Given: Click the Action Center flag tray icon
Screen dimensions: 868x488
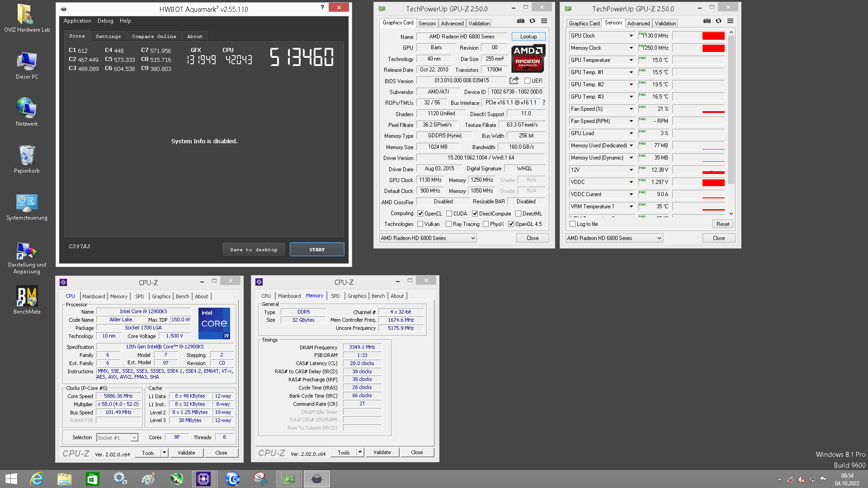Looking at the screenshot, I should tap(823, 479).
